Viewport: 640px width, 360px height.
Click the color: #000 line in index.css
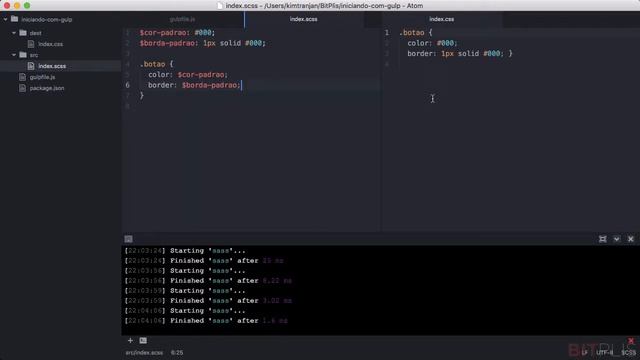click(x=432, y=43)
